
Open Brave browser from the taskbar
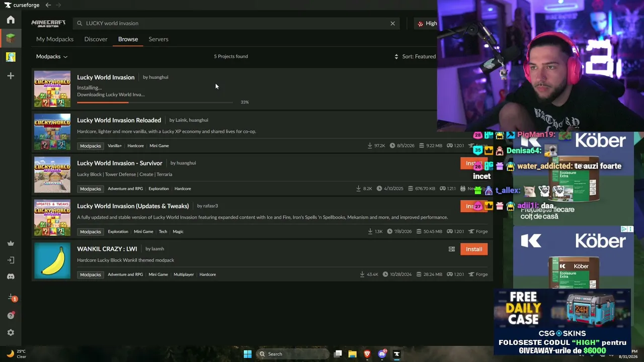[x=367, y=354]
